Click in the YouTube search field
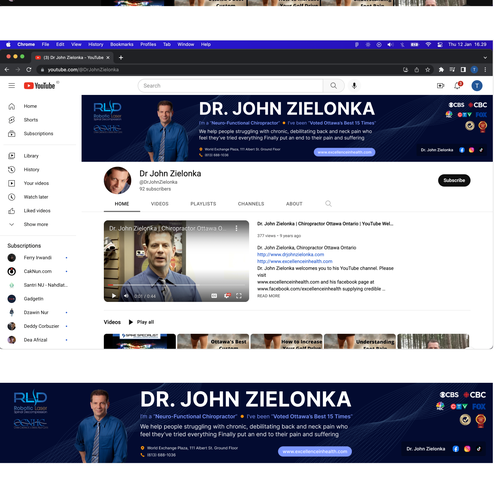Image resolution: width=500 pixels, height=500 pixels. tap(231, 86)
